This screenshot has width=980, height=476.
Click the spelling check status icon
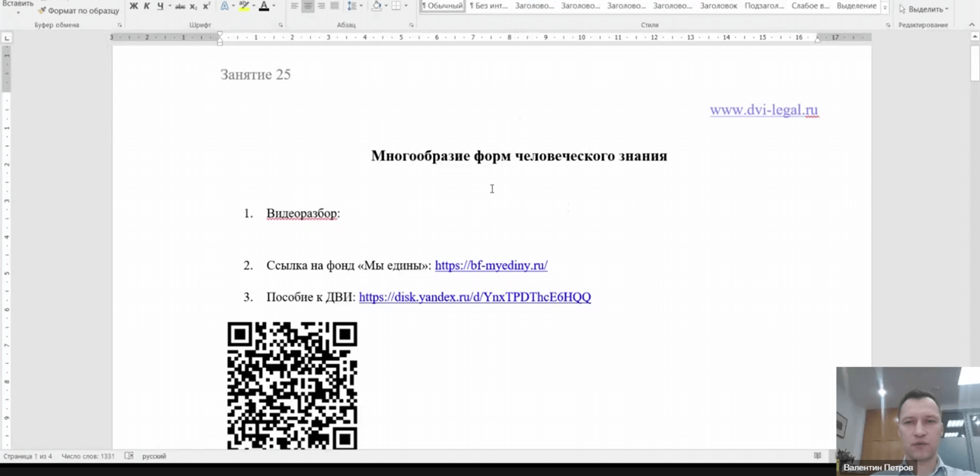tap(129, 456)
